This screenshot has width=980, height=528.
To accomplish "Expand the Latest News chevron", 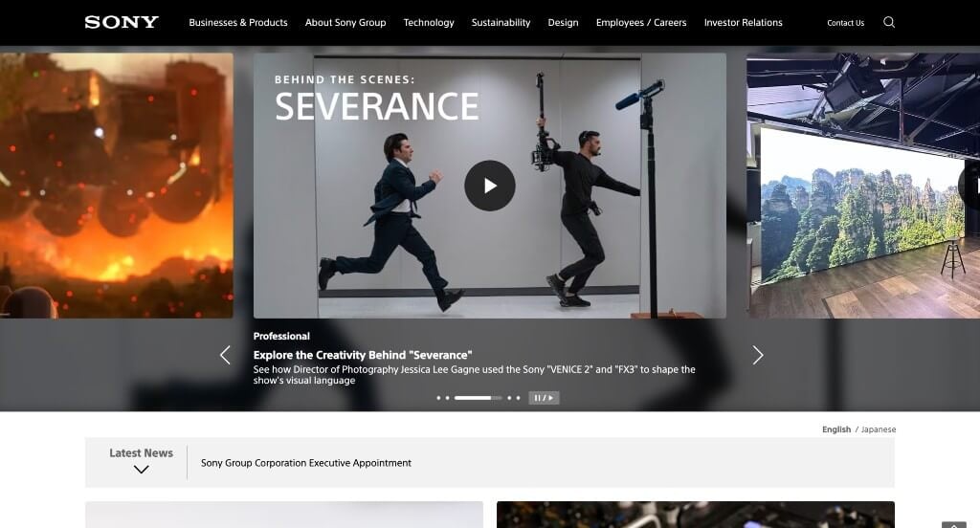I will (x=142, y=470).
